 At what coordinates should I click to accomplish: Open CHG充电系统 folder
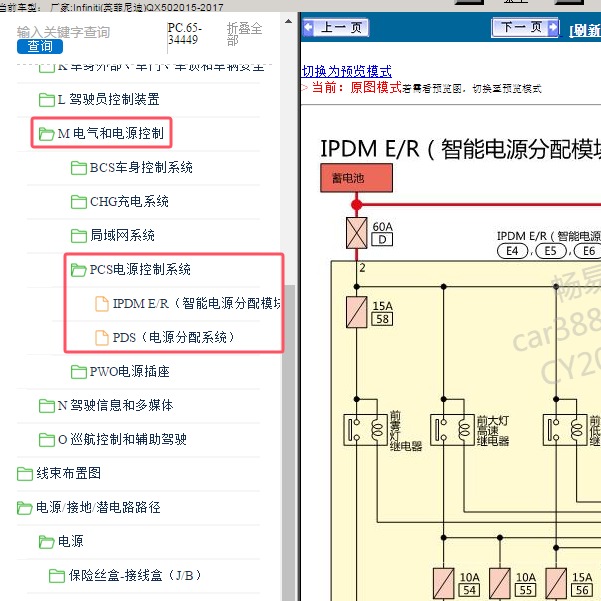[129, 201]
